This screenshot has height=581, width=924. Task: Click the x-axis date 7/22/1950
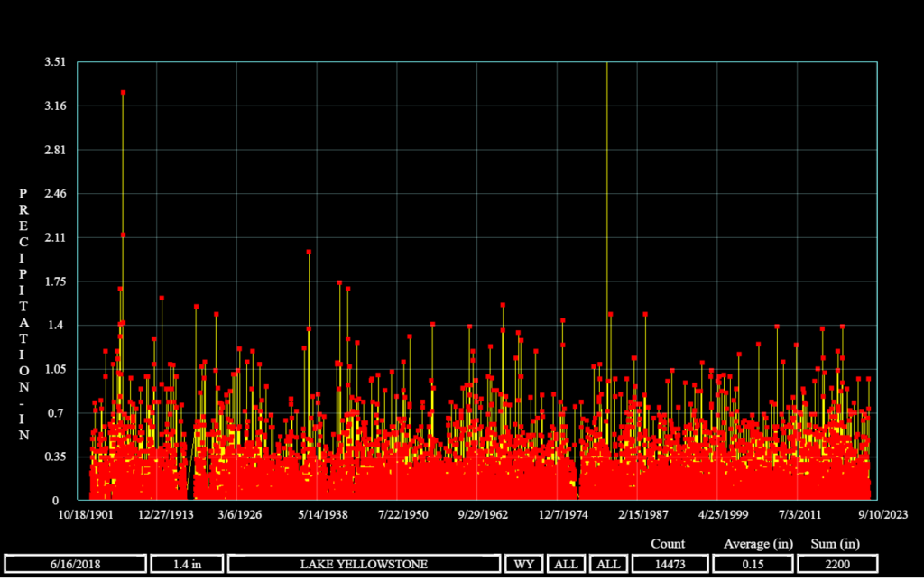(x=403, y=514)
